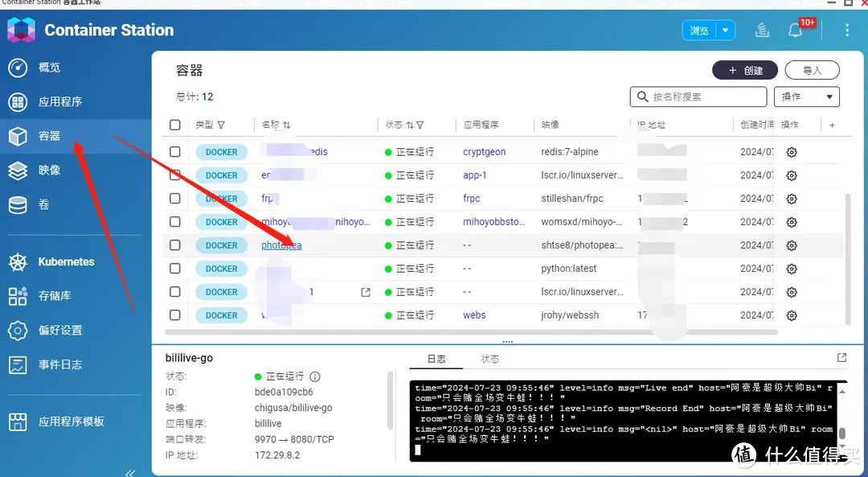
Task: Toggle the select-all checkbox in the table header
Action: click(175, 125)
